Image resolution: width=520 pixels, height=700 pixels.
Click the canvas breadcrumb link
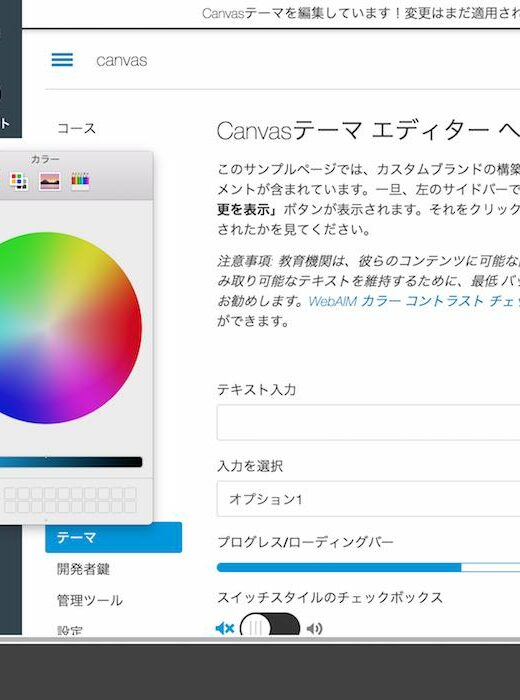pyautogui.click(x=121, y=60)
